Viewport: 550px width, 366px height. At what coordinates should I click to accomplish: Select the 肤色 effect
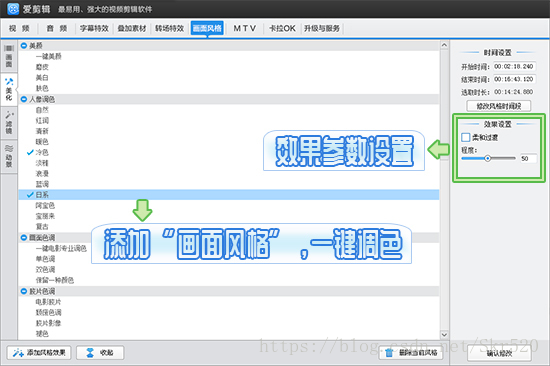(x=42, y=88)
